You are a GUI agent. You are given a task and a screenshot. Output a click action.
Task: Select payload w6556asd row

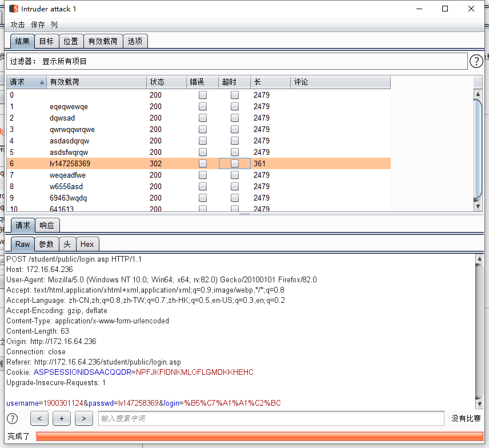(198, 186)
